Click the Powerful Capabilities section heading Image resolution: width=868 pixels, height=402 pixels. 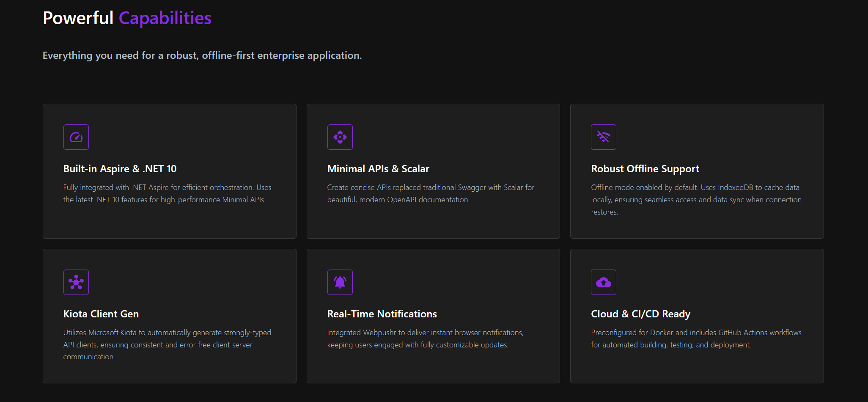click(x=127, y=18)
